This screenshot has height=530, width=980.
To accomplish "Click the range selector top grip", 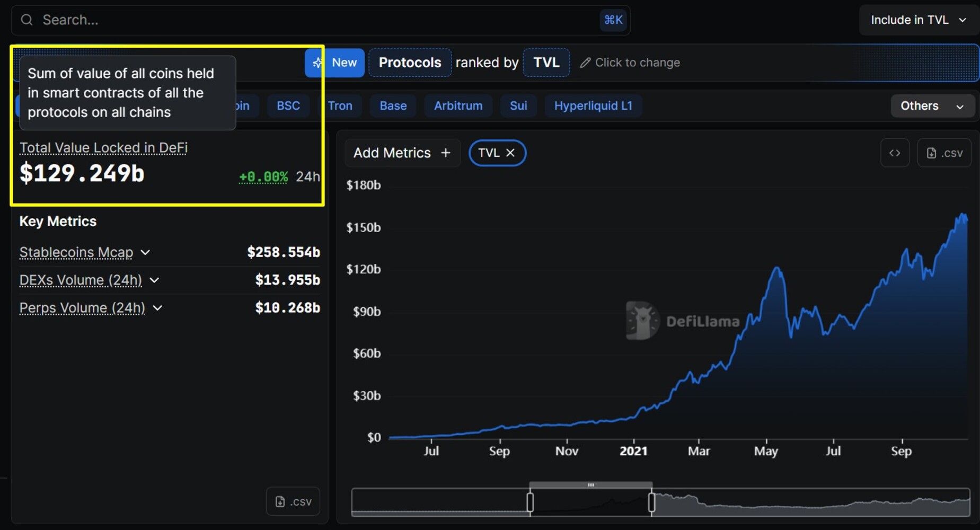I will (x=591, y=485).
